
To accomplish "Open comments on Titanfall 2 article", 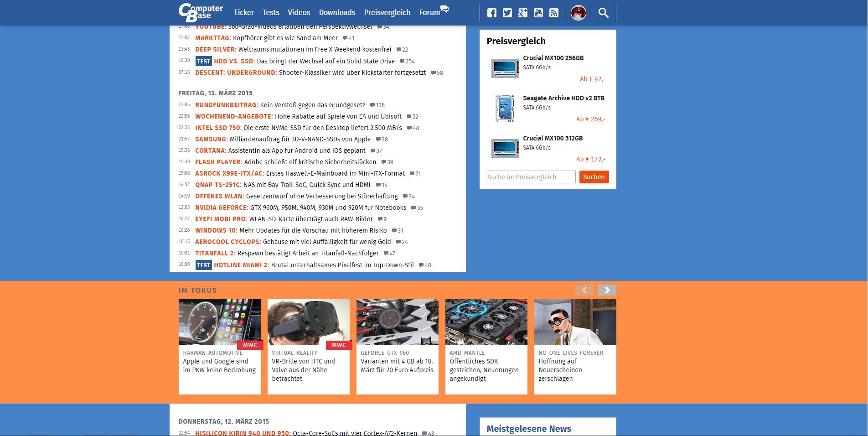I will click(389, 253).
